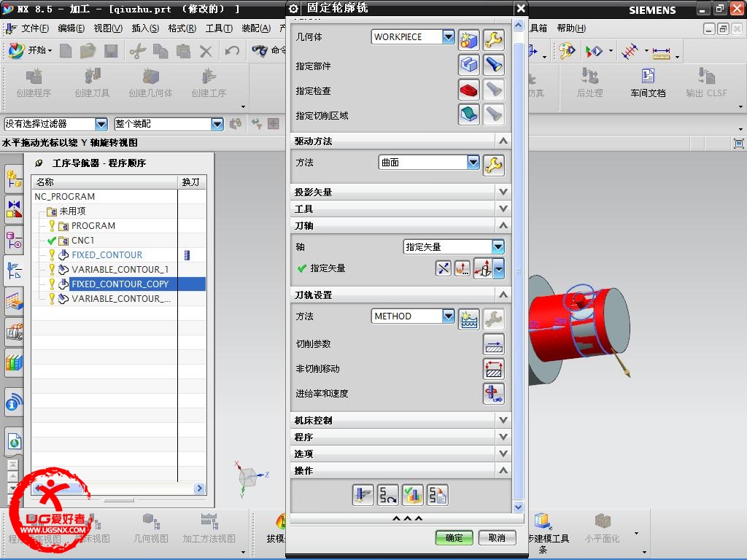
Task: Expand the tool (工具) section
Action: tap(503, 209)
